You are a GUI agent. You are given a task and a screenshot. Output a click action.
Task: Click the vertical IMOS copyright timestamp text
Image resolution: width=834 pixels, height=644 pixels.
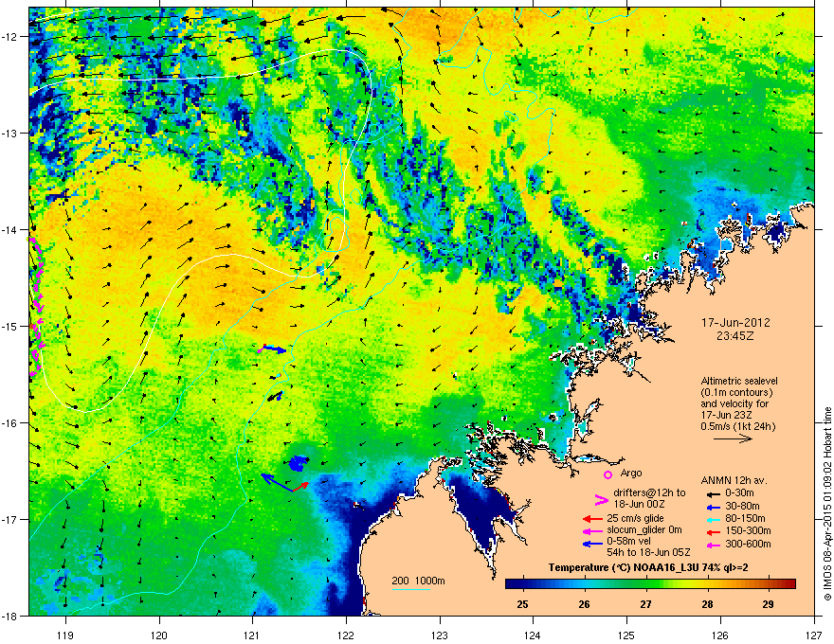(827, 504)
